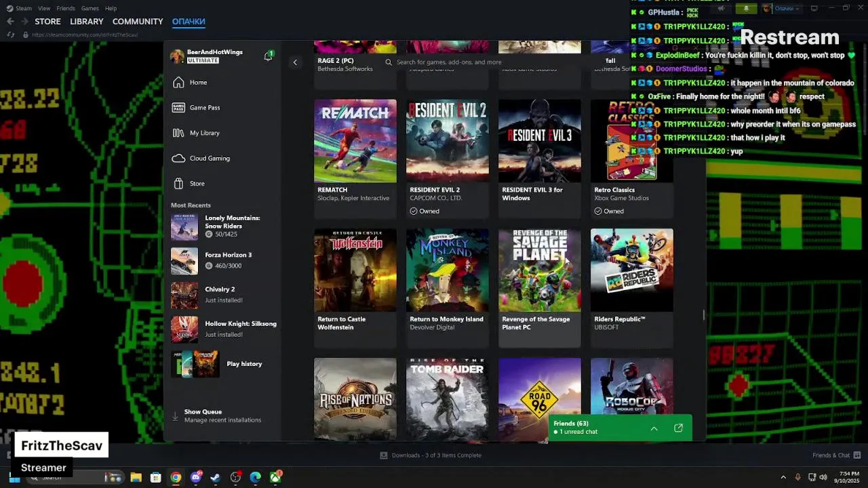Switch to Steam ОПАЧКИ profile tab

189,22
